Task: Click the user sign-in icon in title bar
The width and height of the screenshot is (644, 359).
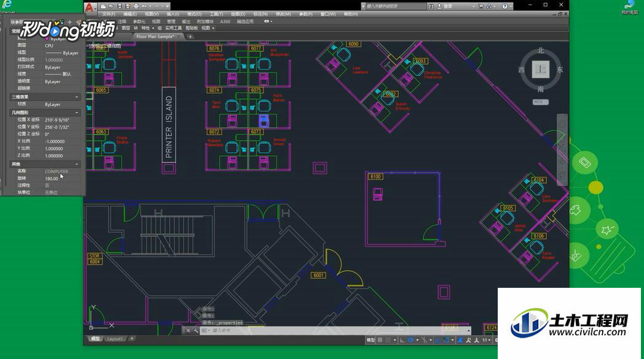Action: [439, 6]
